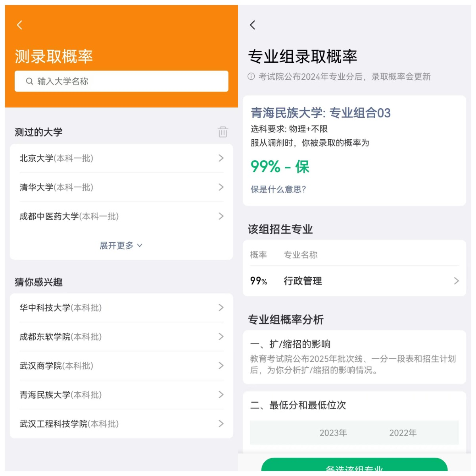Viewport: 476px width, 476px height.
Task: Go back from the 专业组录取概率 screen
Action: pyautogui.click(x=252, y=25)
